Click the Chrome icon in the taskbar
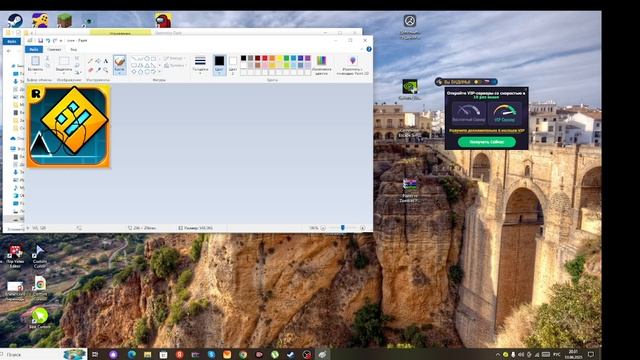This screenshot has height=360, width=640. pyautogui.click(x=243, y=354)
